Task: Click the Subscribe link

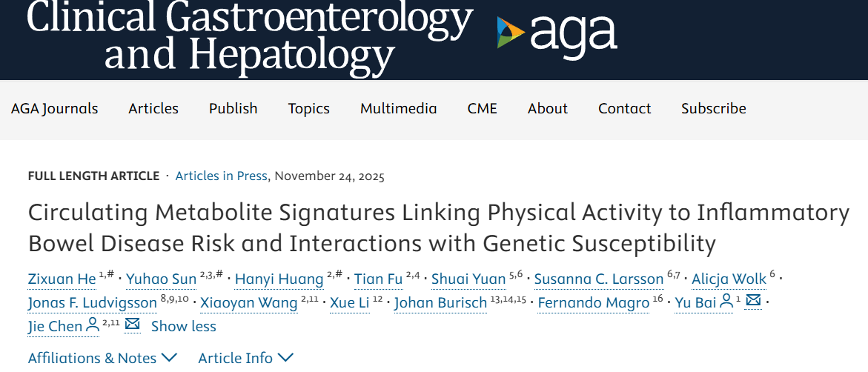Action: pyautogui.click(x=713, y=108)
